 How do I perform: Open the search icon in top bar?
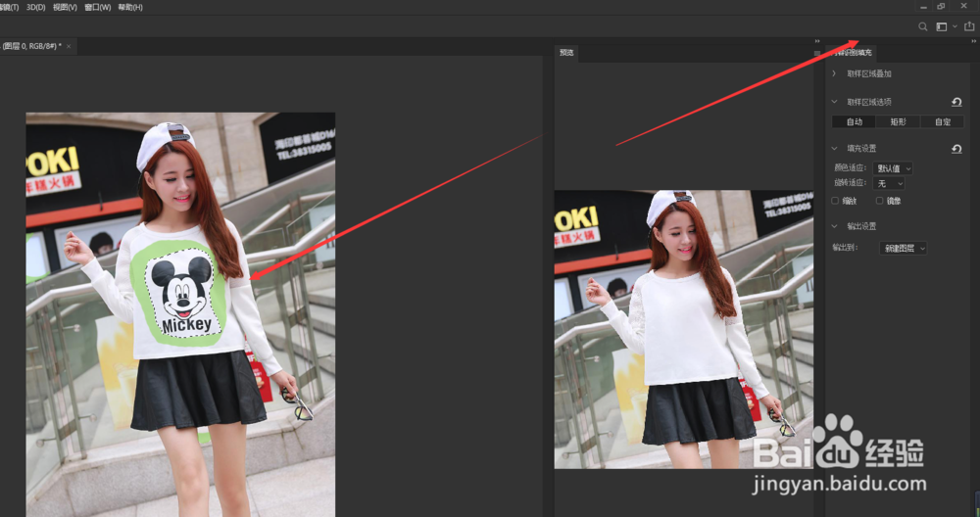[922, 26]
